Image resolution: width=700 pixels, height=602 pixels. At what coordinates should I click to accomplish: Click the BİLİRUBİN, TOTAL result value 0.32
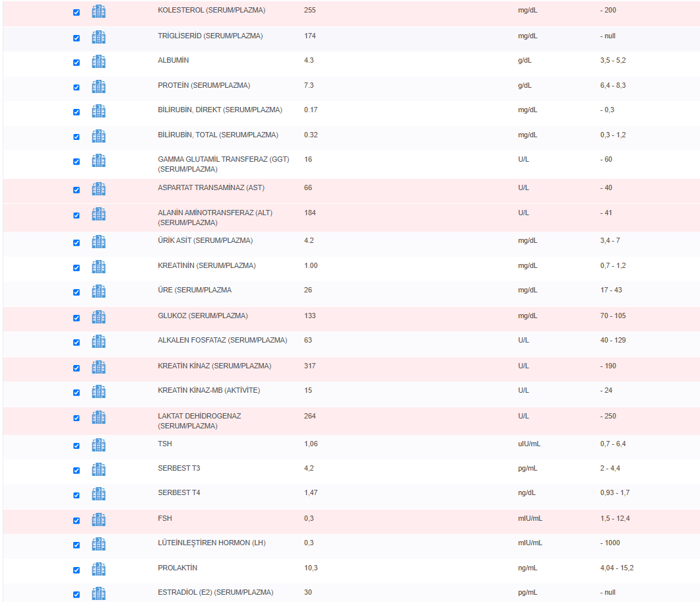[311, 135]
